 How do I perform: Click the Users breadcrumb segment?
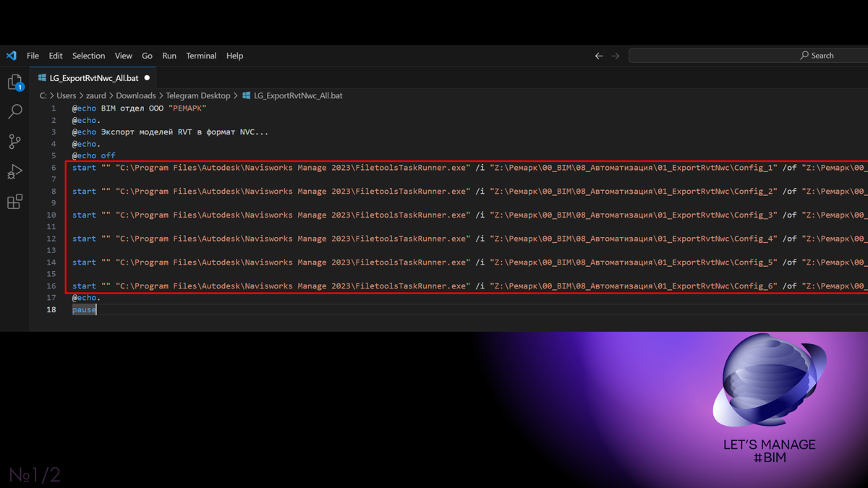(67, 95)
